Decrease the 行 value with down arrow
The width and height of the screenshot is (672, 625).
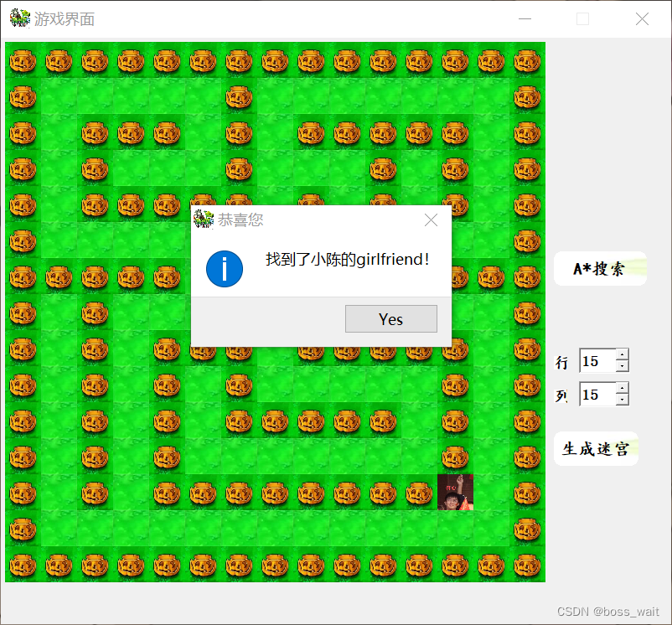point(623,366)
